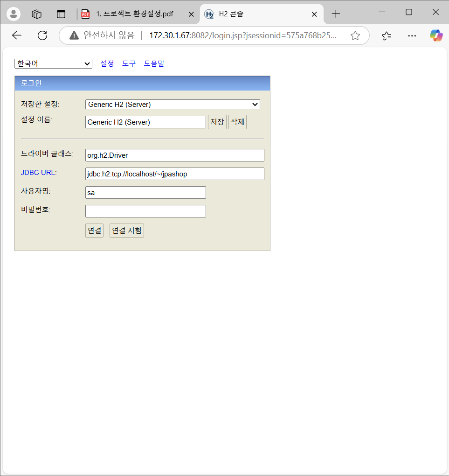Minimize the browser window

point(382,12)
